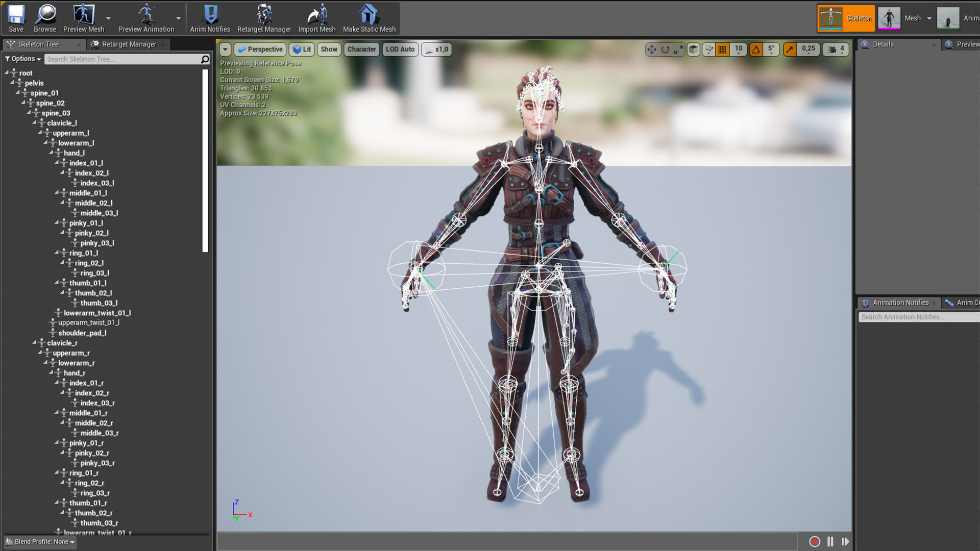Click the record animation button
This screenshot has width=980, height=551.
(x=815, y=542)
